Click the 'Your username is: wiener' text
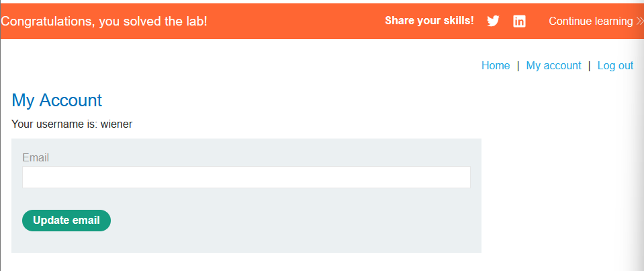The height and width of the screenshot is (271, 644). 72,124
